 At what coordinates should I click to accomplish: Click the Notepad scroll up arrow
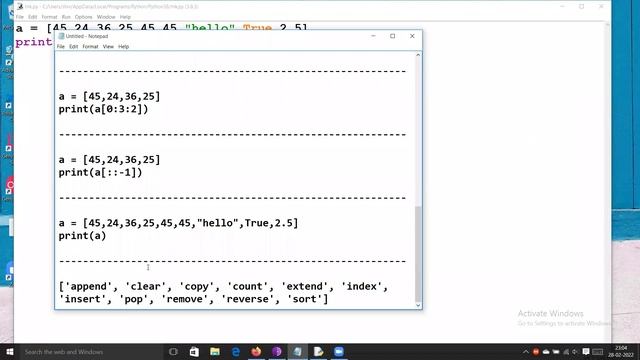pos(418,55)
